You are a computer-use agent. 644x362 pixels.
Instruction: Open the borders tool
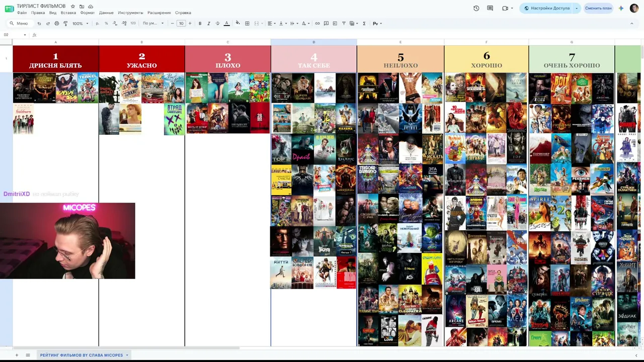[x=247, y=24]
